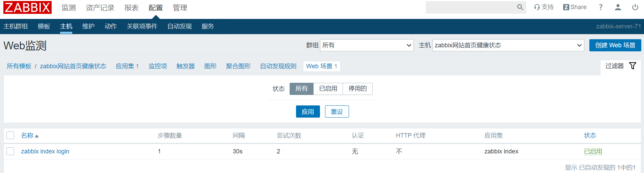Click the 已启用 status link in row
The width and height of the screenshot is (644, 173).
tap(593, 151)
